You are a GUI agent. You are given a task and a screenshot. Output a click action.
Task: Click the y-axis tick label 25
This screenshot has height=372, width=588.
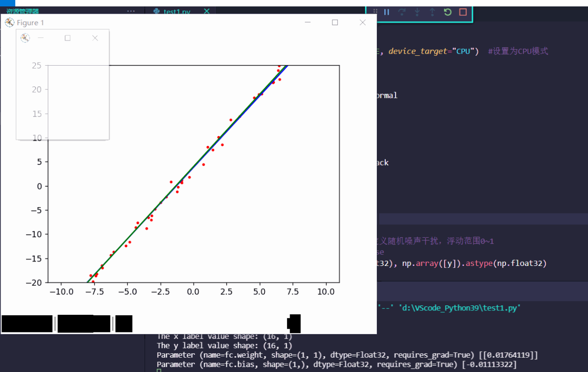coord(37,66)
